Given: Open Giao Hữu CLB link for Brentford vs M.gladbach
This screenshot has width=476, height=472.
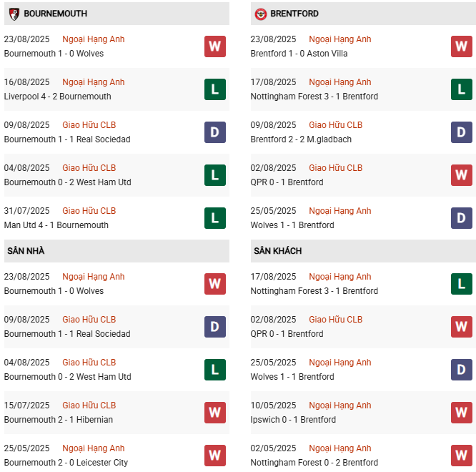Looking at the screenshot, I should 335,125.
